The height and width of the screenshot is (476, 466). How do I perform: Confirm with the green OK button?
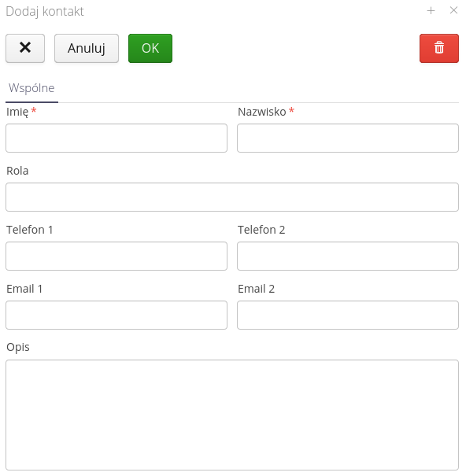pos(150,48)
